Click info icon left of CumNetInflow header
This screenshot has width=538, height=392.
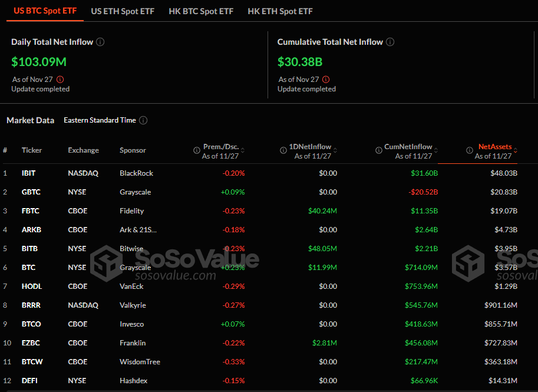click(378, 150)
